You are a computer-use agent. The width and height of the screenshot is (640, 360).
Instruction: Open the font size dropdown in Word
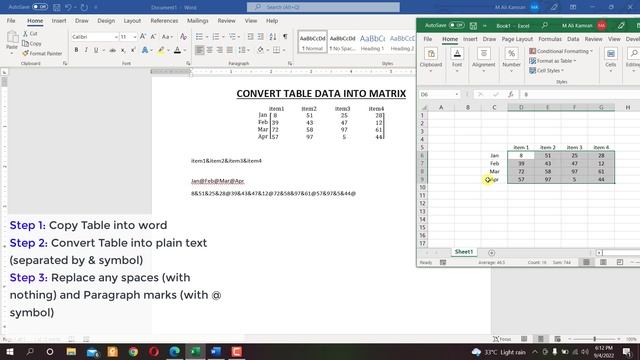point(135,37)
